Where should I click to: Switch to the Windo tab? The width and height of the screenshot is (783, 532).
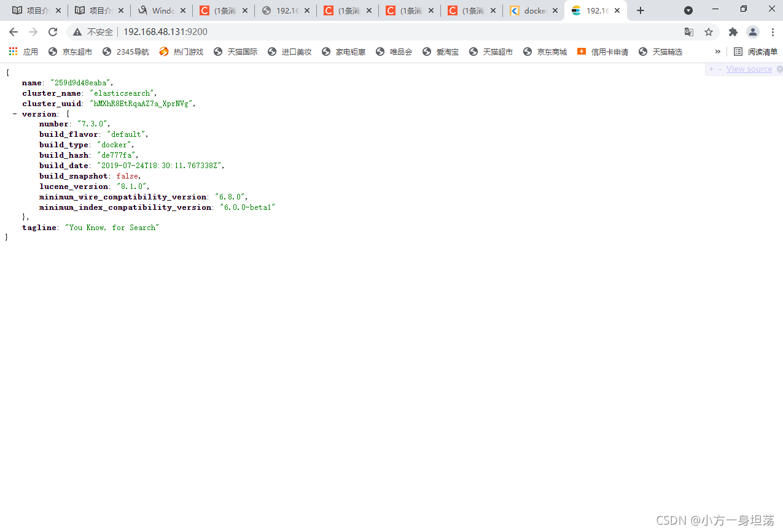pos(162,10)
